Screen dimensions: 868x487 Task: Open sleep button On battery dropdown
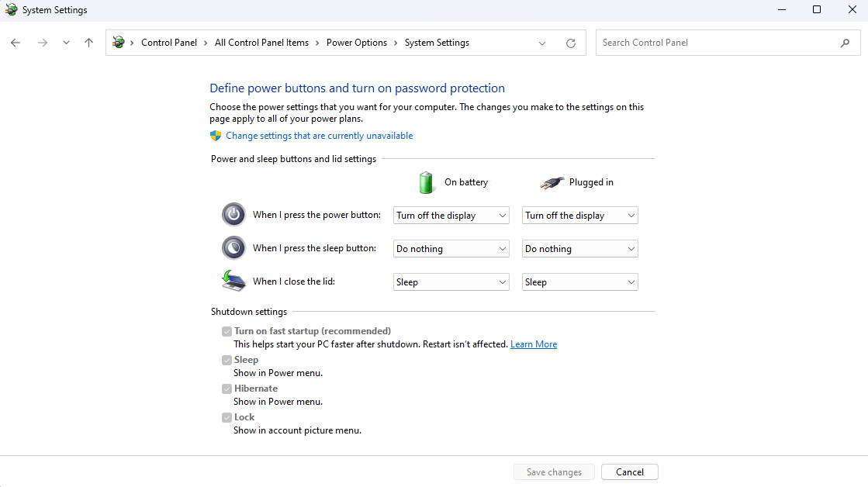pyautogui.click(x=451, y=248)
